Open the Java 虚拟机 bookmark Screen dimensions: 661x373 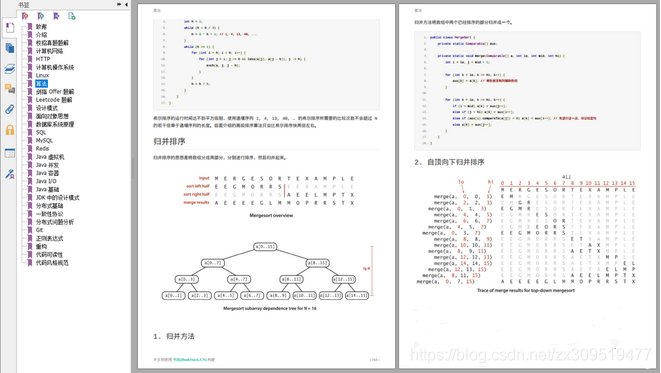pos(50,157)
